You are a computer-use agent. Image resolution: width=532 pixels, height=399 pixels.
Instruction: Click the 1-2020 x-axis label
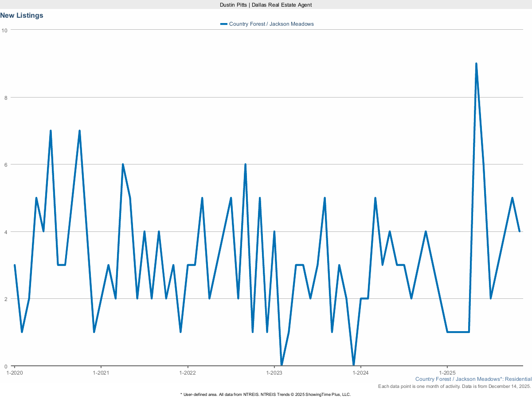[x=14, y=373]
